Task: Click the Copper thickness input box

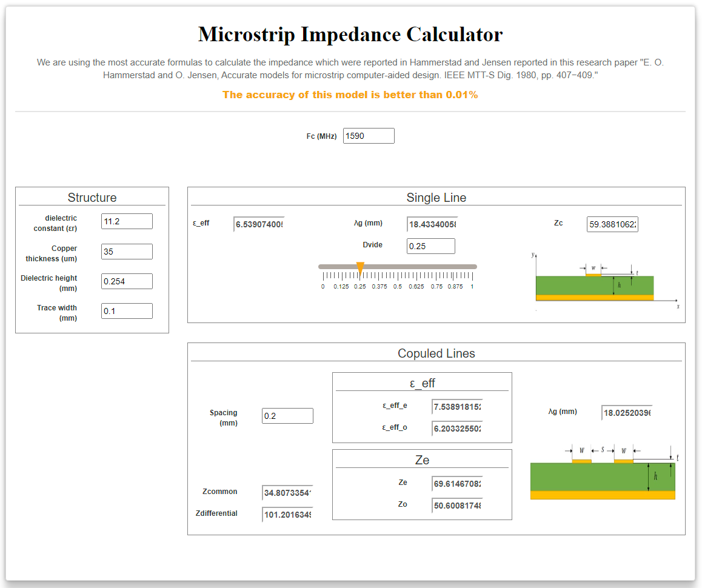Action: [x=127, y=252]
